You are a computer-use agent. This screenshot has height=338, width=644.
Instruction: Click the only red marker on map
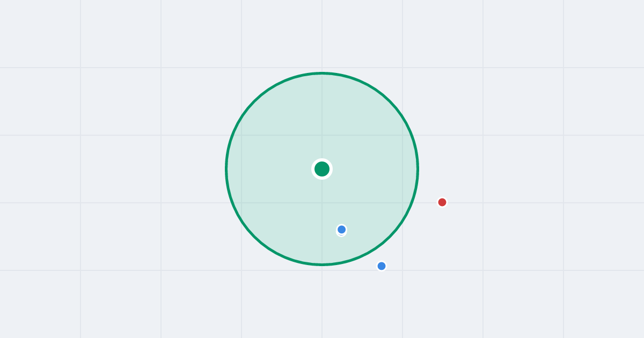[x=442, y=202]
